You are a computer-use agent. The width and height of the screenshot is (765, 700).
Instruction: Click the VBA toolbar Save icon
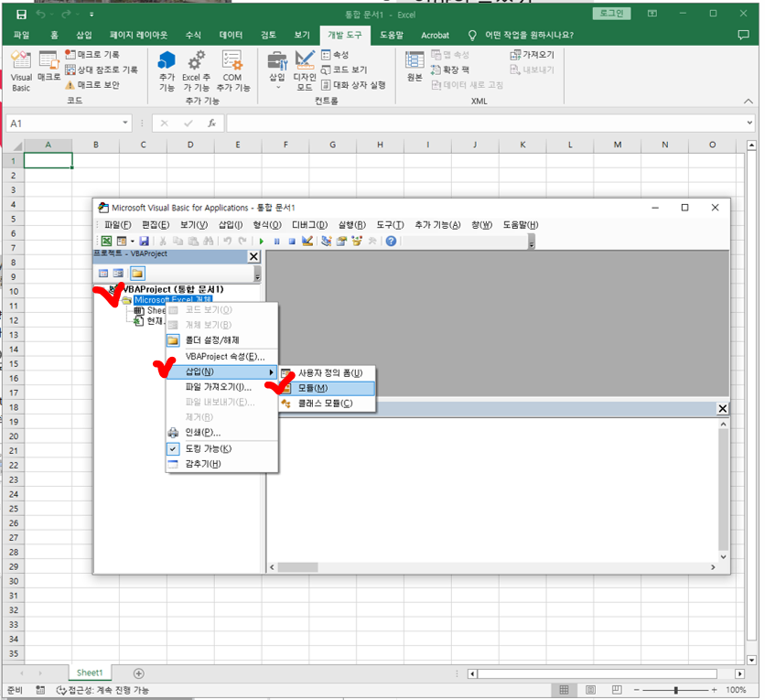(144, 241)
